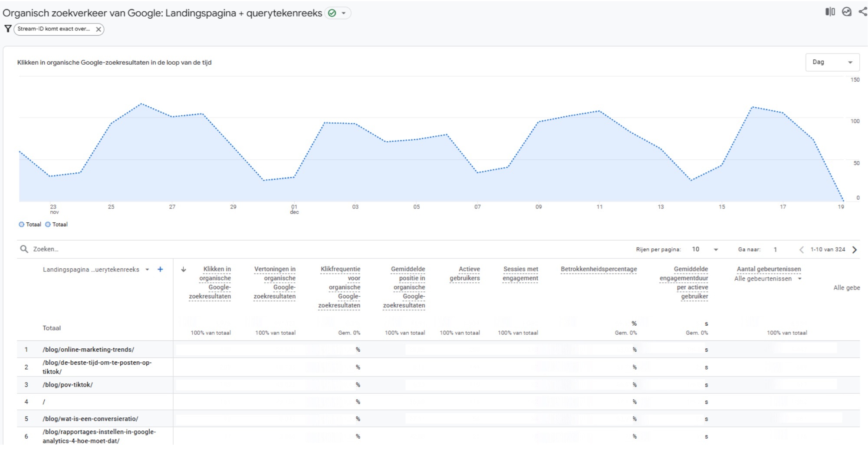Screen dimensions: 868x459
Task: Click the sort arrow next to Klikken column
Action: (184, 269)
